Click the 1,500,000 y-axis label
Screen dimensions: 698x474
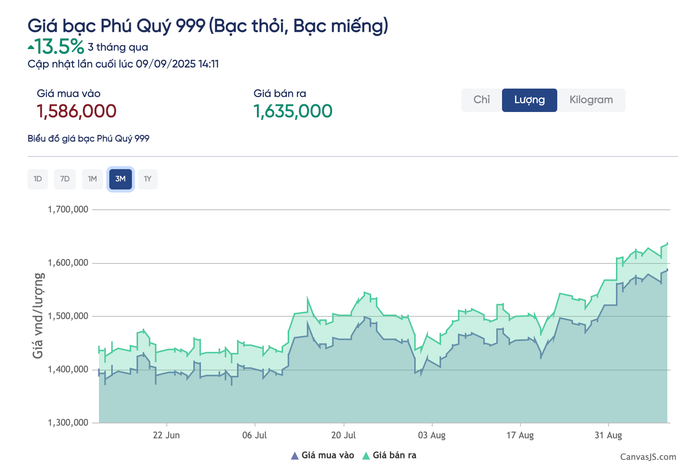tap(68, 316)
